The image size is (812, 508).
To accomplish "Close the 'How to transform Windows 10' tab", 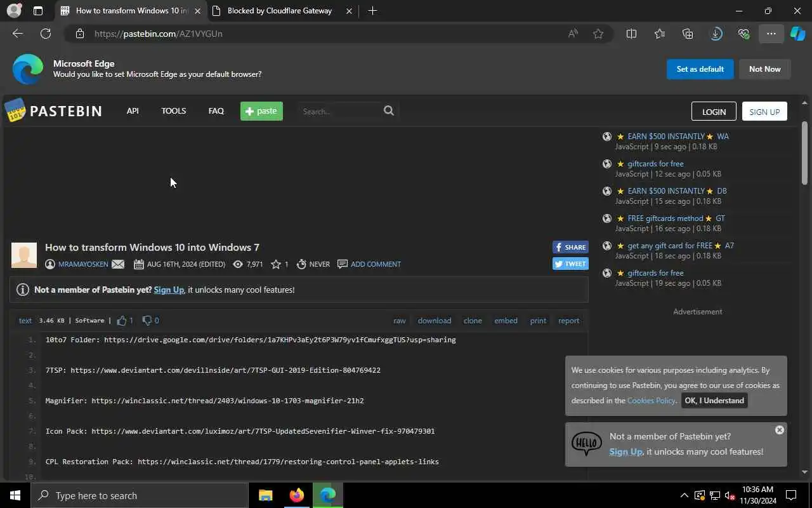I will 197,11.
